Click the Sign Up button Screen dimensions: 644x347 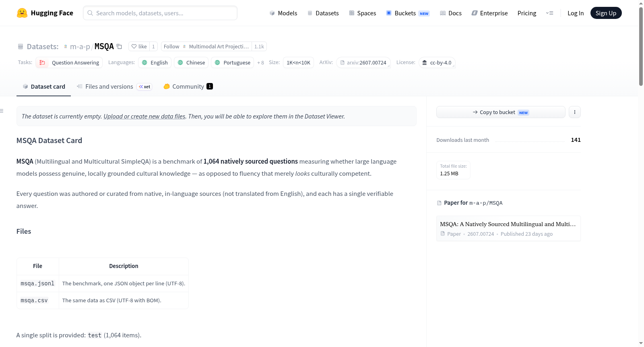click(606, 13)
